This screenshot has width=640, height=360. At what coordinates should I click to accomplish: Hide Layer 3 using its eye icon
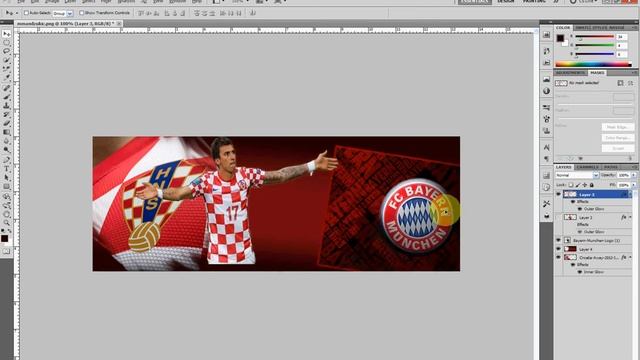tap(558, 194)
